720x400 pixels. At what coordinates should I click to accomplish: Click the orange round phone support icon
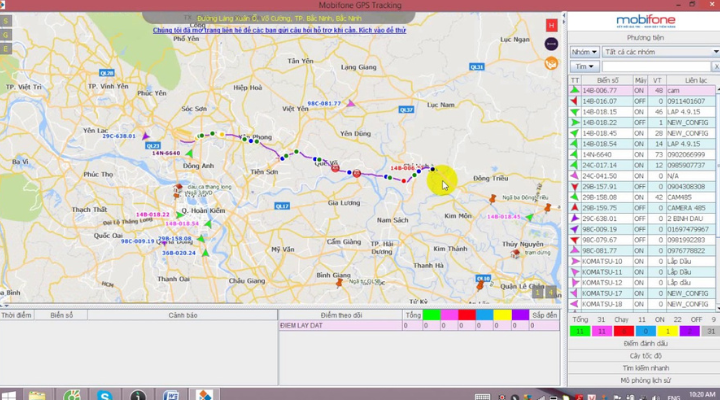click(x=551, y=63)
